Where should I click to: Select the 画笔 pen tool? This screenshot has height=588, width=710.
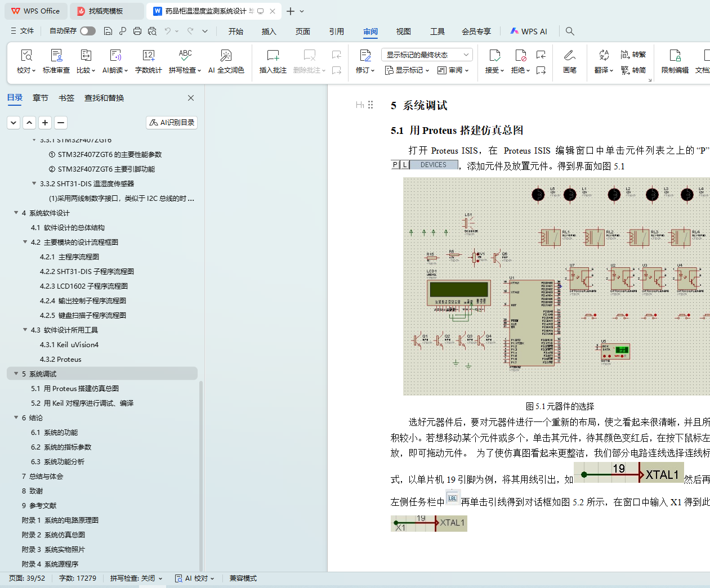(570, 61)
